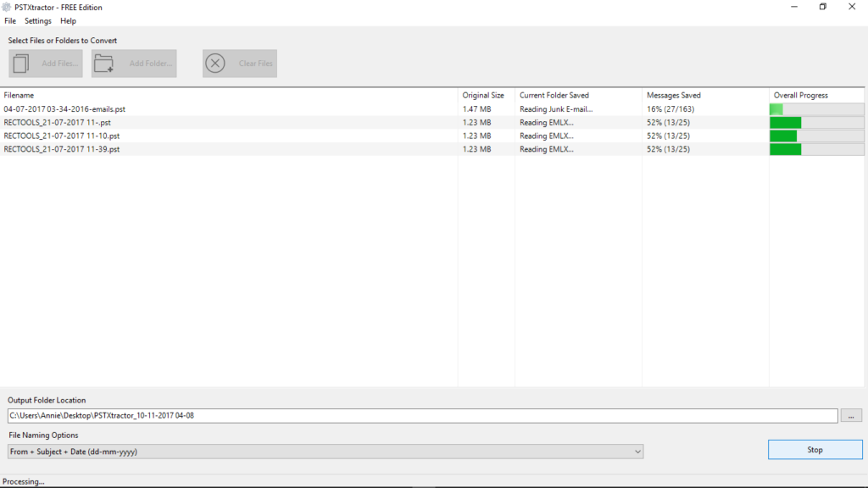The width and height of the screenshot is (868, 488).
Task: Click 1.23 MB in RECTOOLS 11-.pst row
Action: pos(476,122)
